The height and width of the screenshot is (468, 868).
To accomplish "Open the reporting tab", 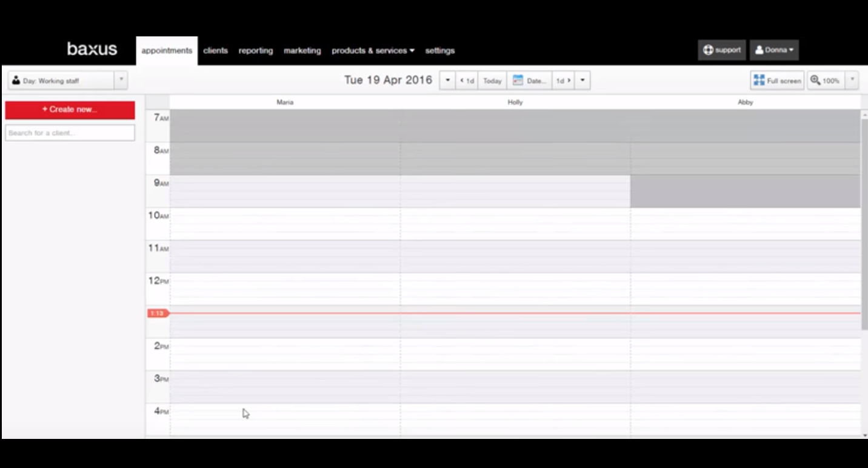I will tap(255, 51).
